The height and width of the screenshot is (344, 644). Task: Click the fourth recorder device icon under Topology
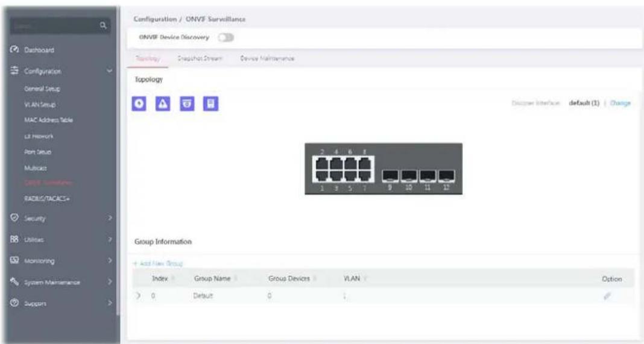pyautogui.click(x=210, y=104)
